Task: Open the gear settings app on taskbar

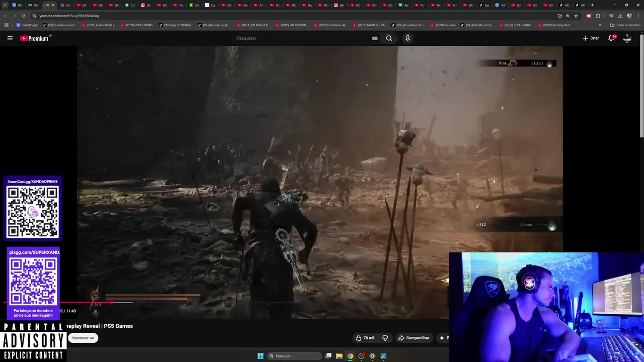Action: point(372,356)
